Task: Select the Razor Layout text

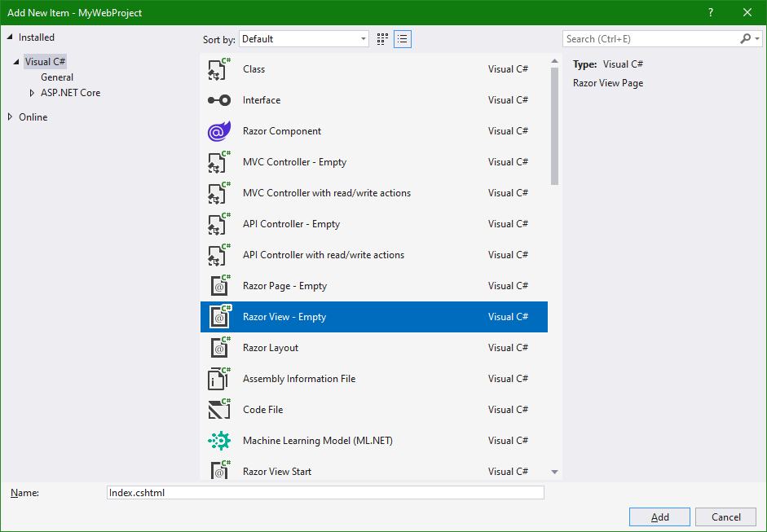Action: pos(271,348)
